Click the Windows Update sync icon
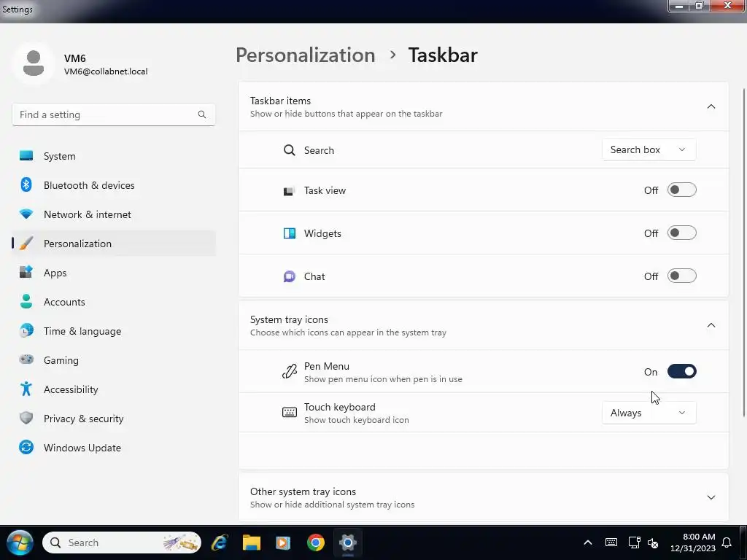 [x=26, y=447]
